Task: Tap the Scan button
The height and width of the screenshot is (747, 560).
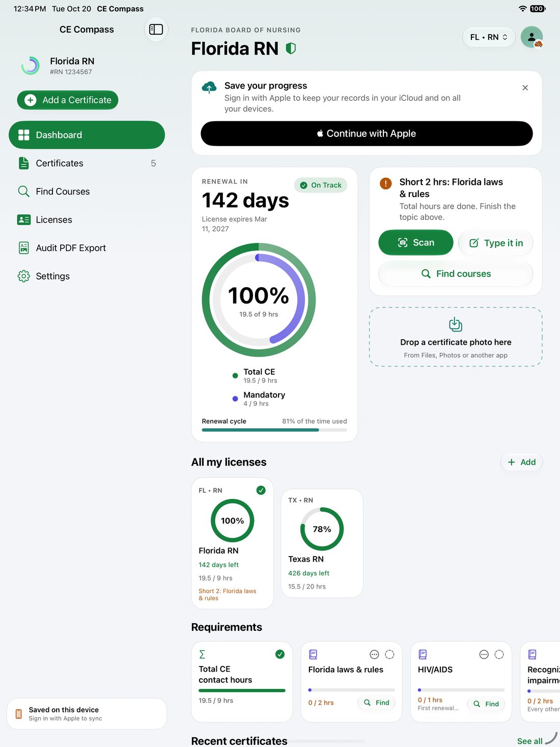Action: [x=416, y=242]
